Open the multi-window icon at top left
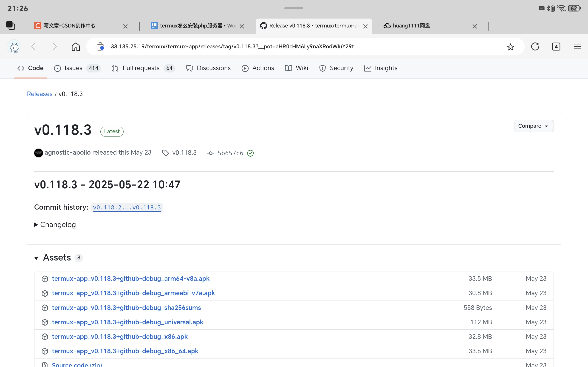The height and width of the screenshot is (367, 588). click(x=10, y=25)
